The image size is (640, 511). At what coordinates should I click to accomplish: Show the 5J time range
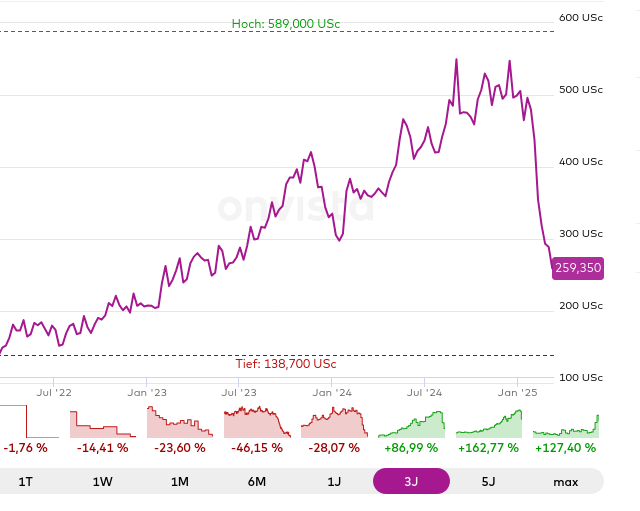point(488,482)
